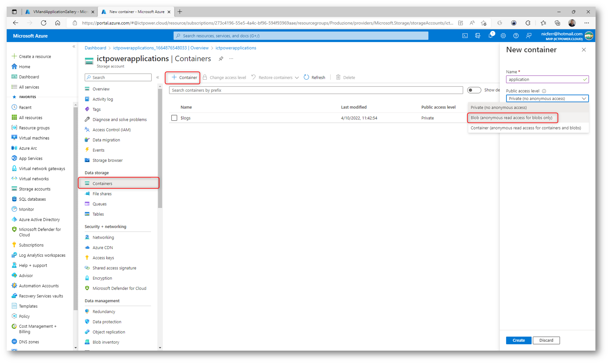Viewport: 609px width, 364px height.
Task: Open Tables menu item
Action: pos(98,214)
